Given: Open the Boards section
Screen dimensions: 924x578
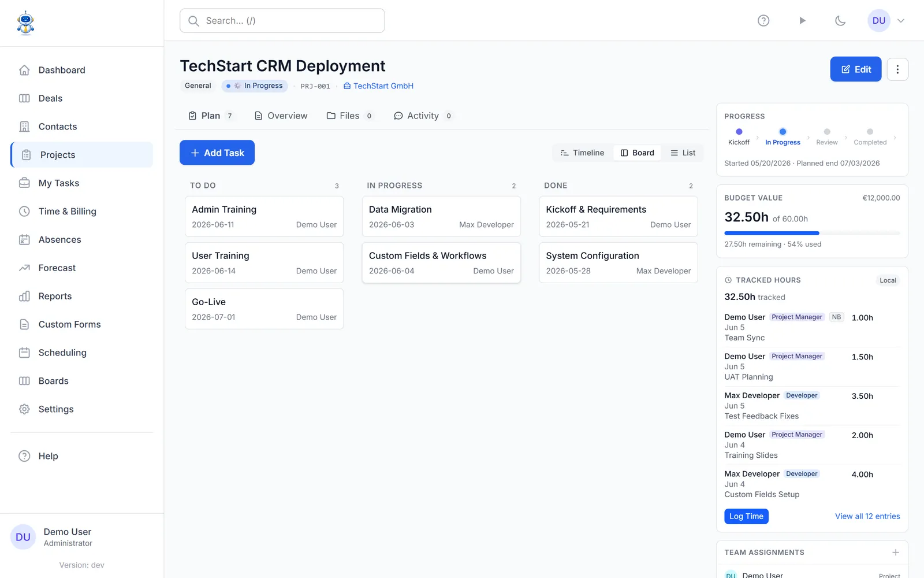Looking at the screenshot, I should point(81,381).
